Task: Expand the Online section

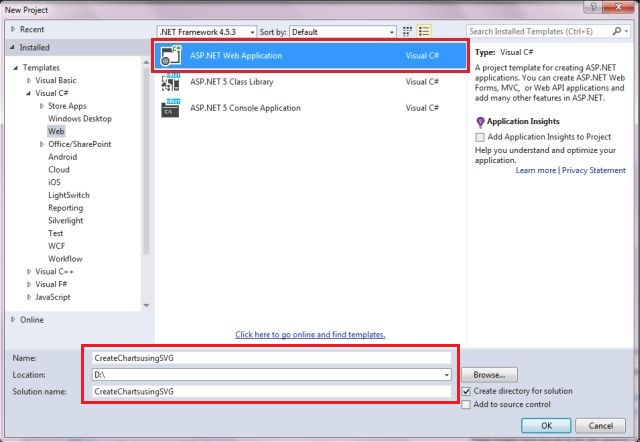Action: click(x=13, y=320)
